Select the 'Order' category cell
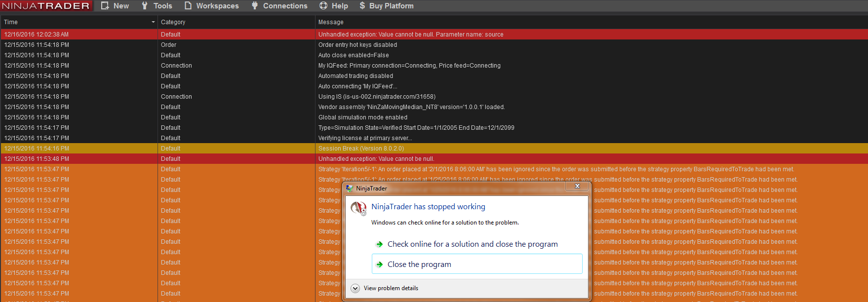The image size is (868, 302). tap(168, 45)
